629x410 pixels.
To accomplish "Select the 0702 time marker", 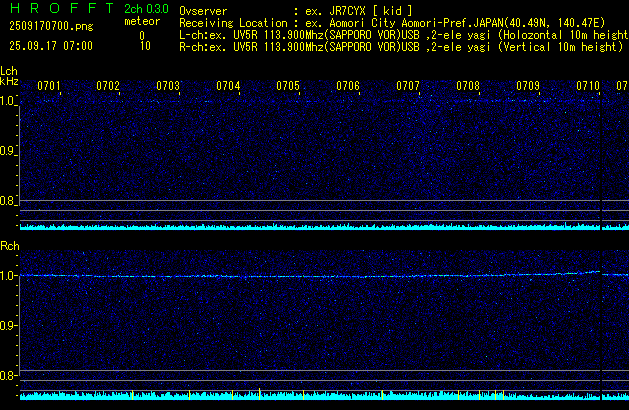I will click(108, 86).
